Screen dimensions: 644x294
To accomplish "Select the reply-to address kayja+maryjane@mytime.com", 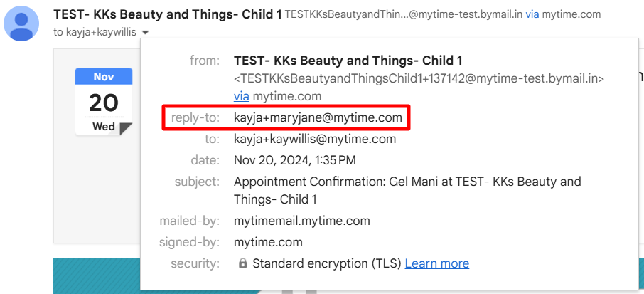I will 318,118.
